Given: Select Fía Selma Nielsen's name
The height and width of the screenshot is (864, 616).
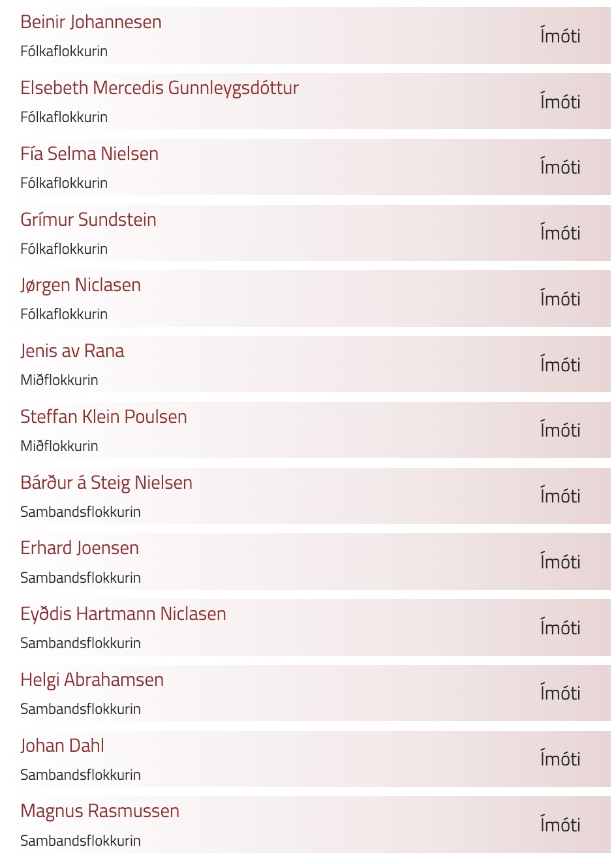Looking at the screenshot, I should [89, 154].
